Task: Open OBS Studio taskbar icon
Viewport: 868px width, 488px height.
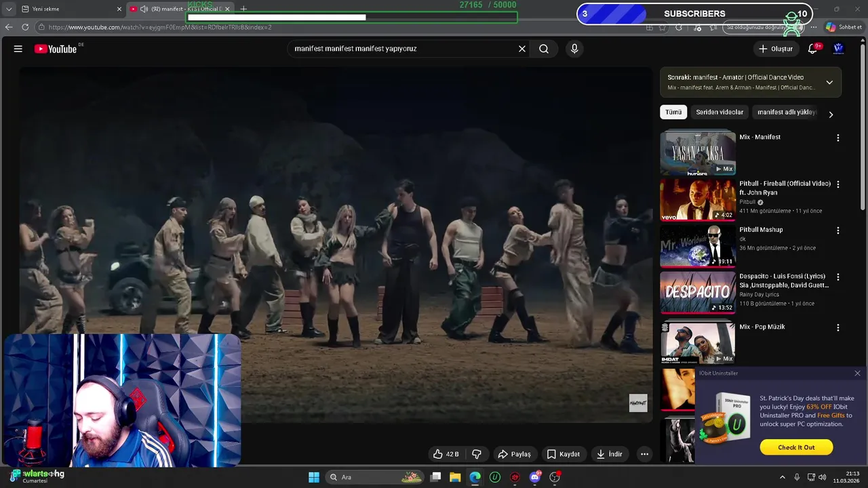Action: point(555,477)
